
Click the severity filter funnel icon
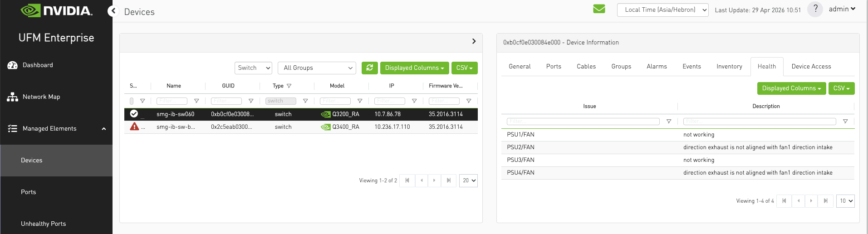tap(142, 101)
